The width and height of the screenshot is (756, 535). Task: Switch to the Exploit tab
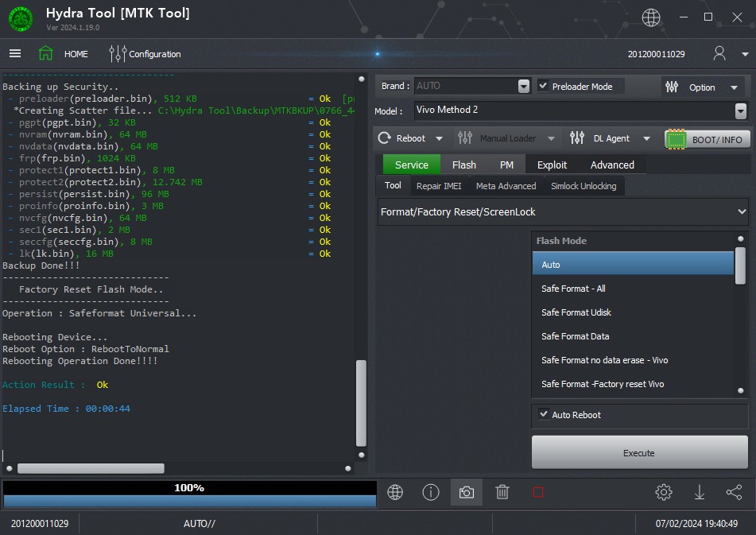pyautogui.click(x=552, y=165)
